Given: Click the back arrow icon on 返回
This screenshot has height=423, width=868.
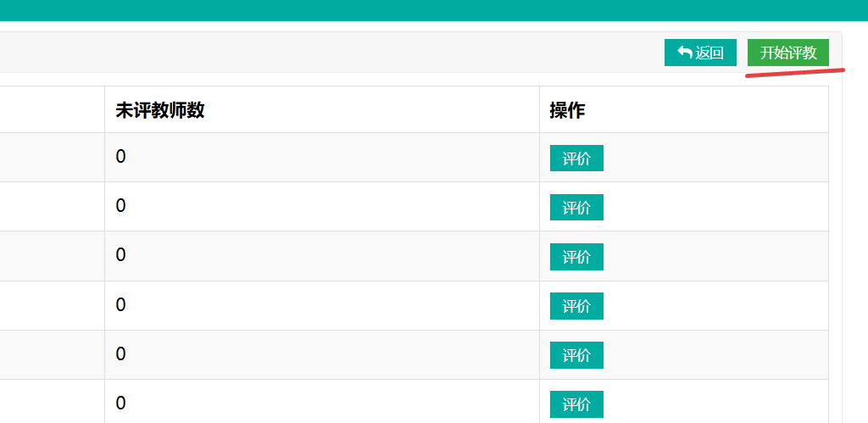Looking at the screenshot, I should tap(685, 53).
